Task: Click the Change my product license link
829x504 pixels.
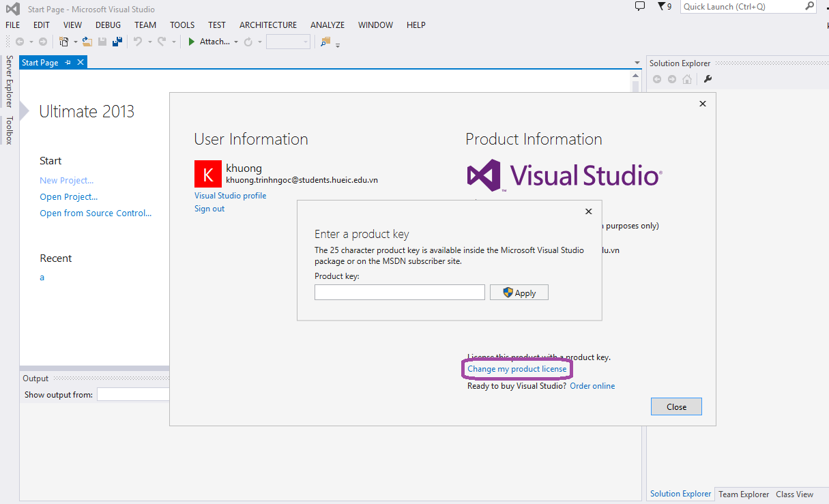Action: [x=517, y=369]
